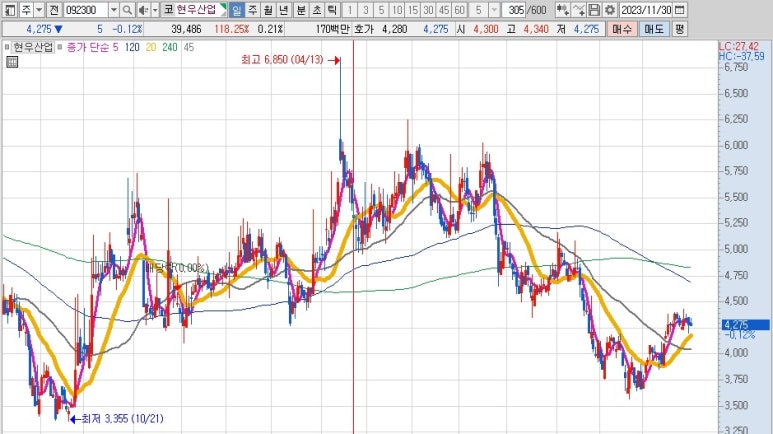This screenshot has height=434, width=773.
Task: Switch to 초 (second) chart period
Action: 316,9
